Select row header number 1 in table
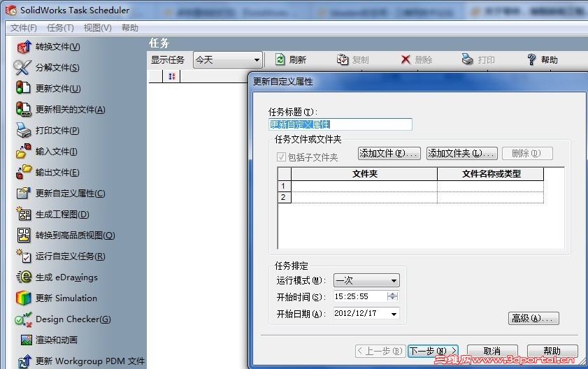588x369 pixels. (x=285, y=186)
